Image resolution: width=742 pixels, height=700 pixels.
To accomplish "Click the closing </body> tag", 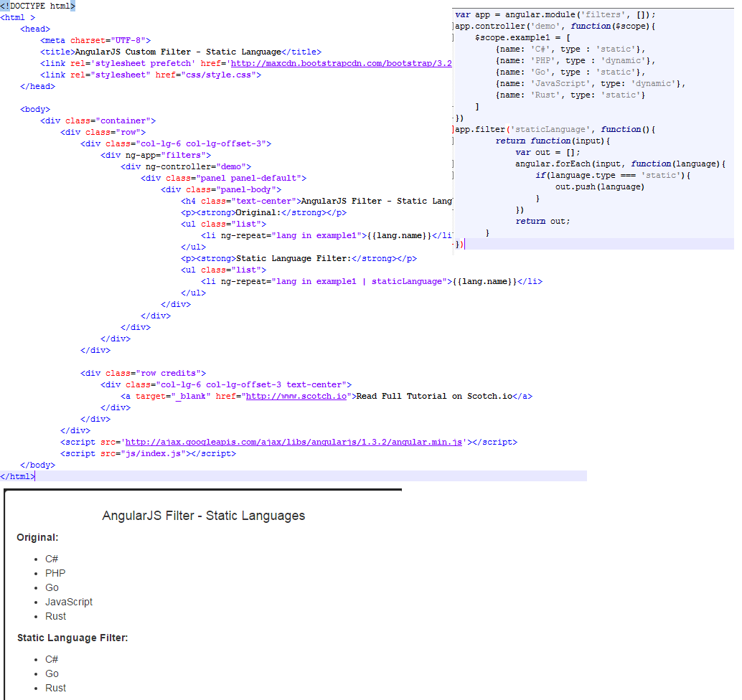I will click(x=38, y=465).
